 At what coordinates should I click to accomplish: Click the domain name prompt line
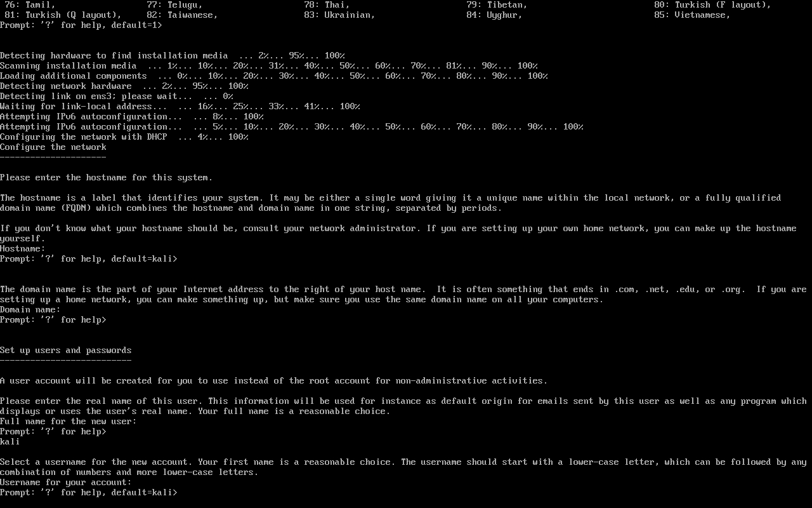coord(53,320)
